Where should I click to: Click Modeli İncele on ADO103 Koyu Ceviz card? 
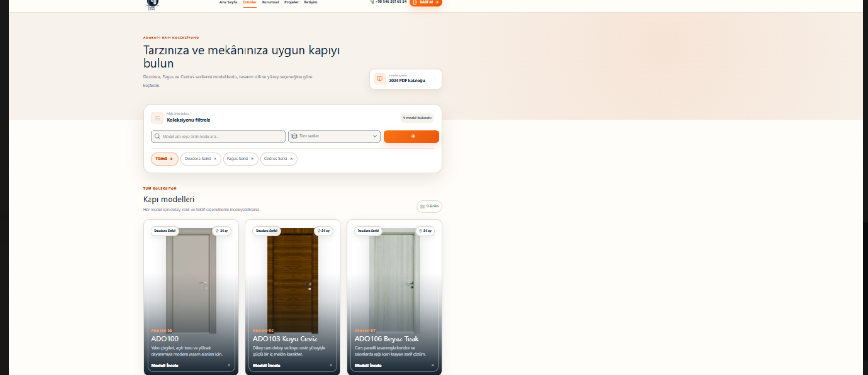click(x=266, y=365)
